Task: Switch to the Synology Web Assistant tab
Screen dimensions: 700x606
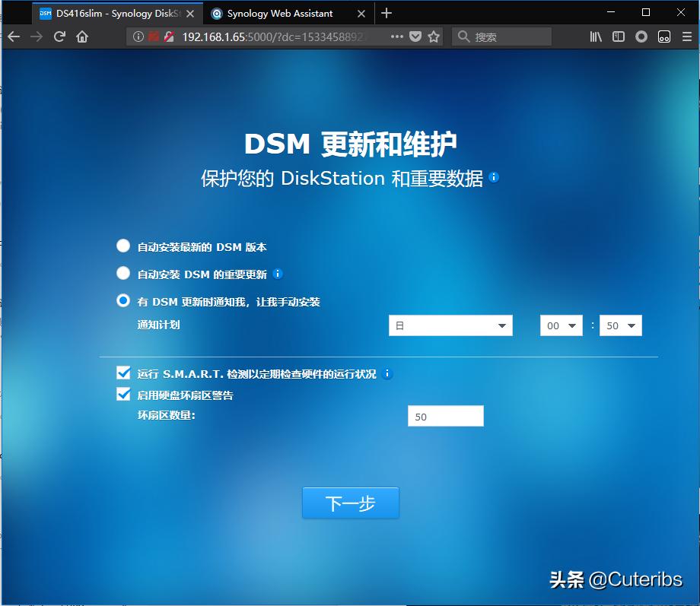Action: pos(274,13)
